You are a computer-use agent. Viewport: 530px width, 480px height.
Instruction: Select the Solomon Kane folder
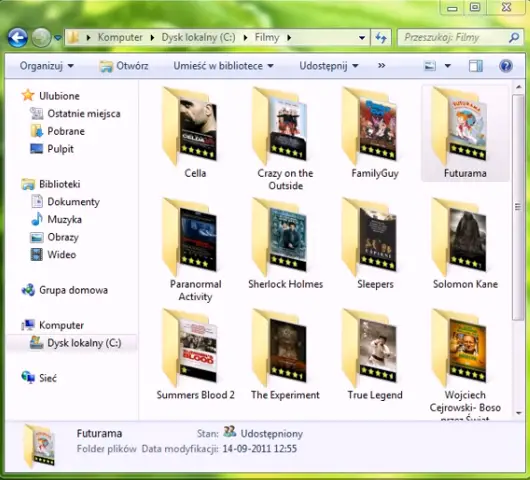(465, 244)
